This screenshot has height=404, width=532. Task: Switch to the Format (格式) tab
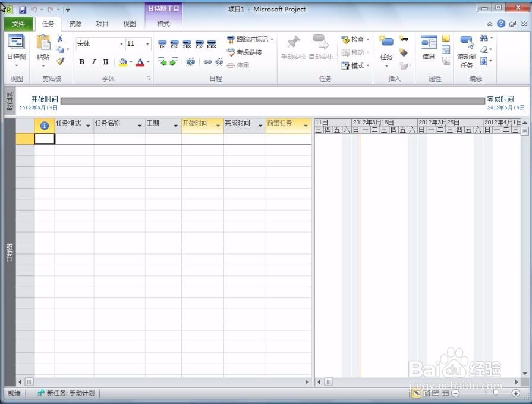click(163, 24)
